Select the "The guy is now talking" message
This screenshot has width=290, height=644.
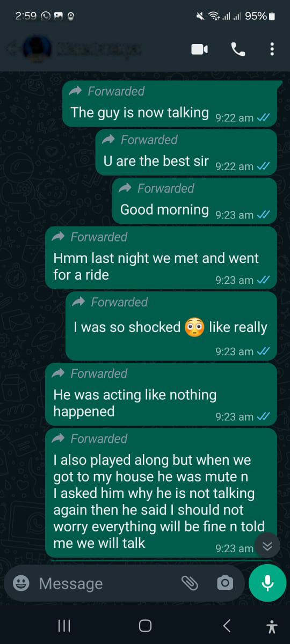tap(170, 104)
